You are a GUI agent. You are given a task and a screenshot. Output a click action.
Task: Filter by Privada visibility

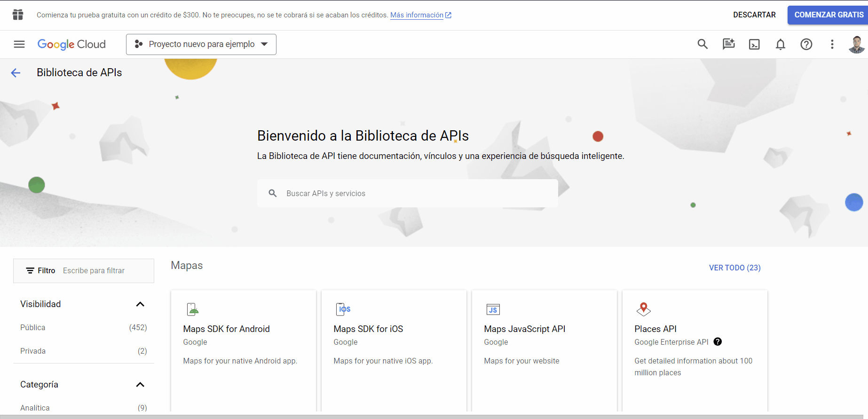pyautogui.click(x=33, y=351)
